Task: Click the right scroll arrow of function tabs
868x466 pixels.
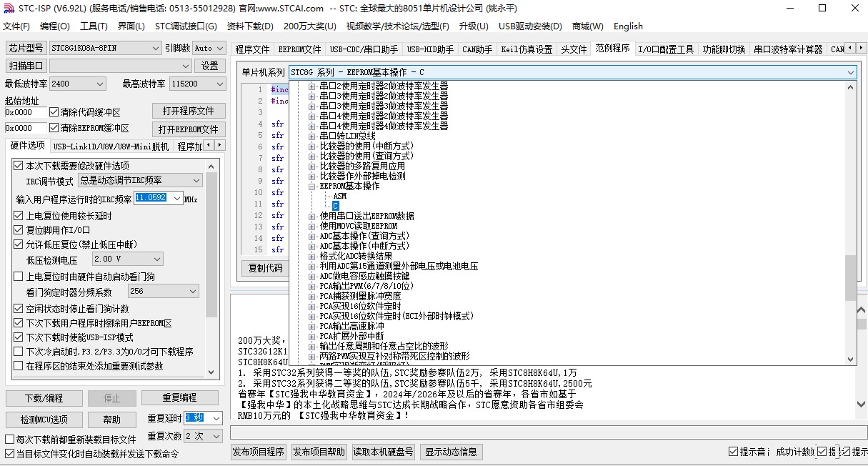Action: (x=861, y=49)
